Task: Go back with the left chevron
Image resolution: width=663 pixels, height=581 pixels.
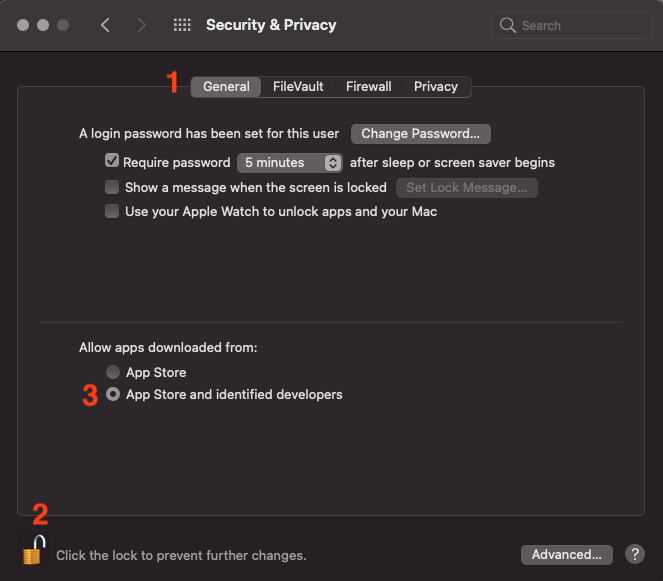Action: 105,25
